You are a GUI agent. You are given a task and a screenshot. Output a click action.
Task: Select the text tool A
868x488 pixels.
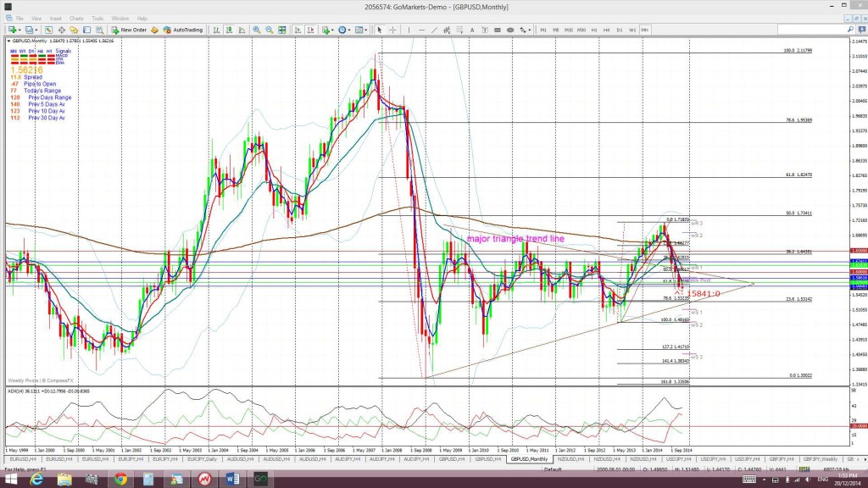(472, 30)
